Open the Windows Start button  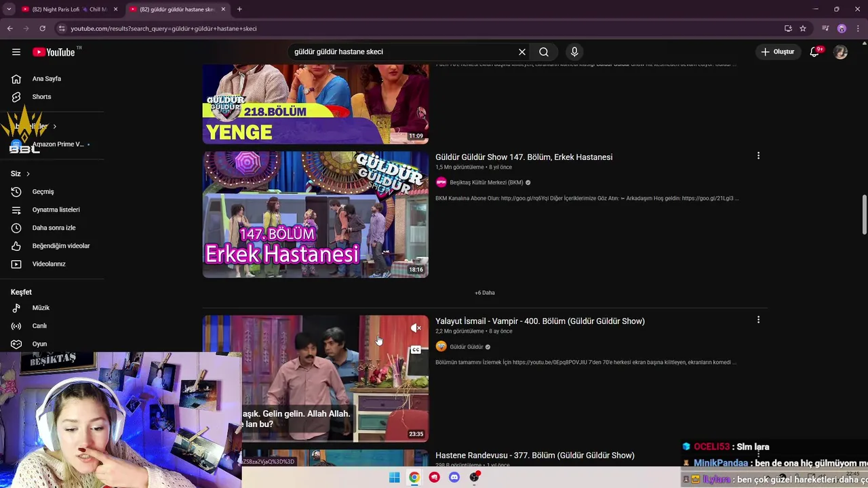(x=394, y=477)
